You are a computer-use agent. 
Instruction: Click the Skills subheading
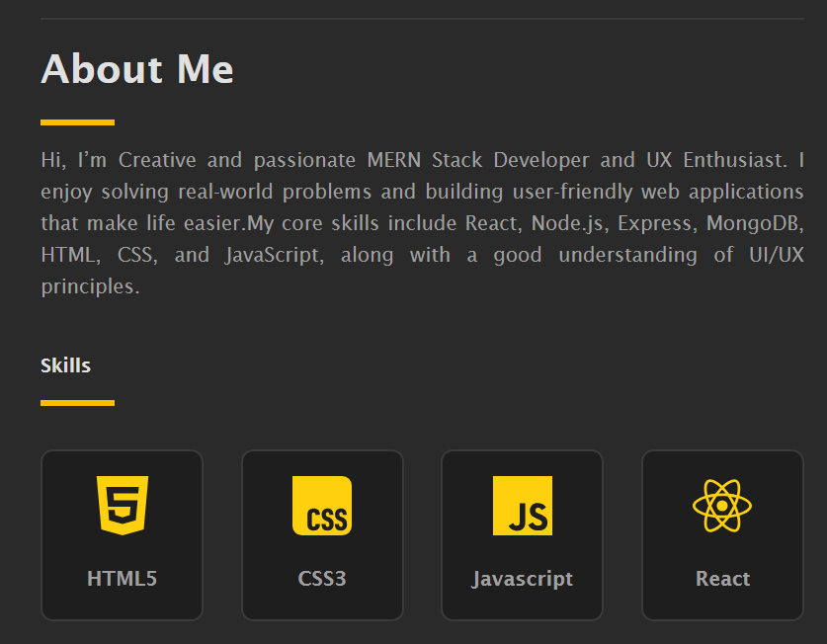pyautogui.click(x=65, y=365)
